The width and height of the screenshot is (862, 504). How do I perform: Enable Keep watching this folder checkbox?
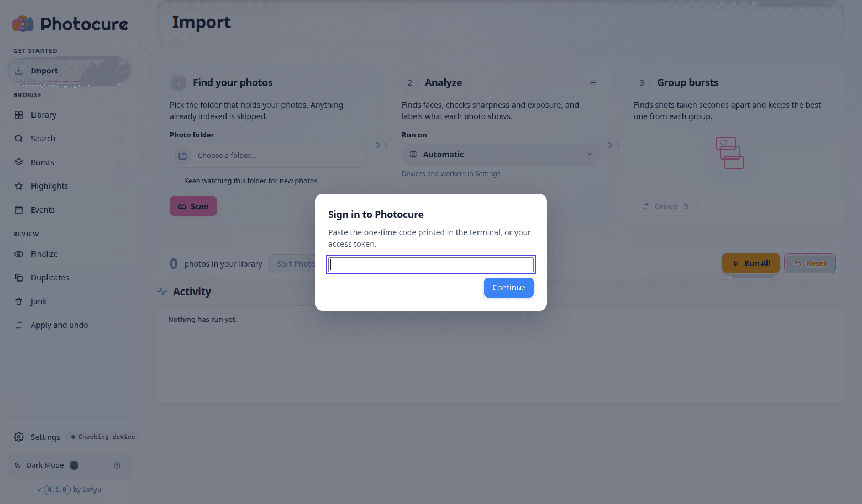click(175, 181)
